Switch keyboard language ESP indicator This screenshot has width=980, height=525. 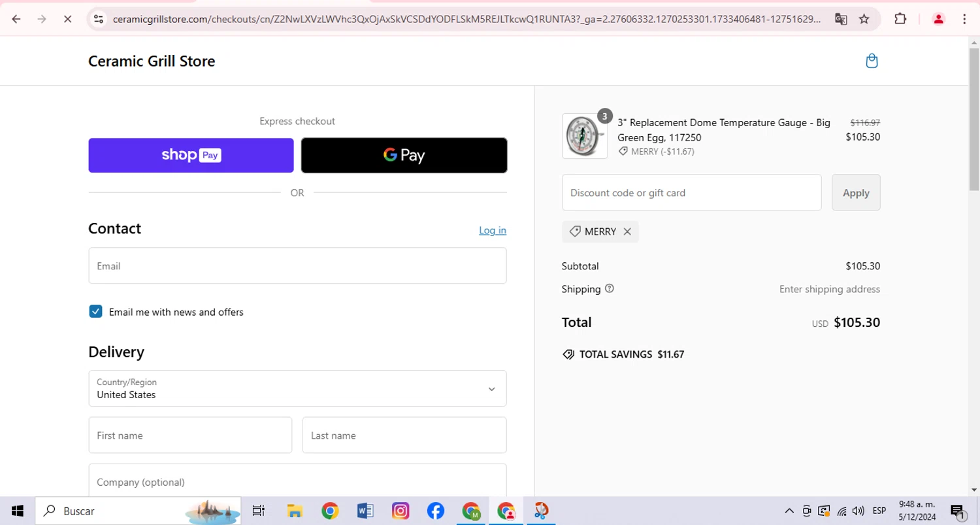tap(879, 511)
